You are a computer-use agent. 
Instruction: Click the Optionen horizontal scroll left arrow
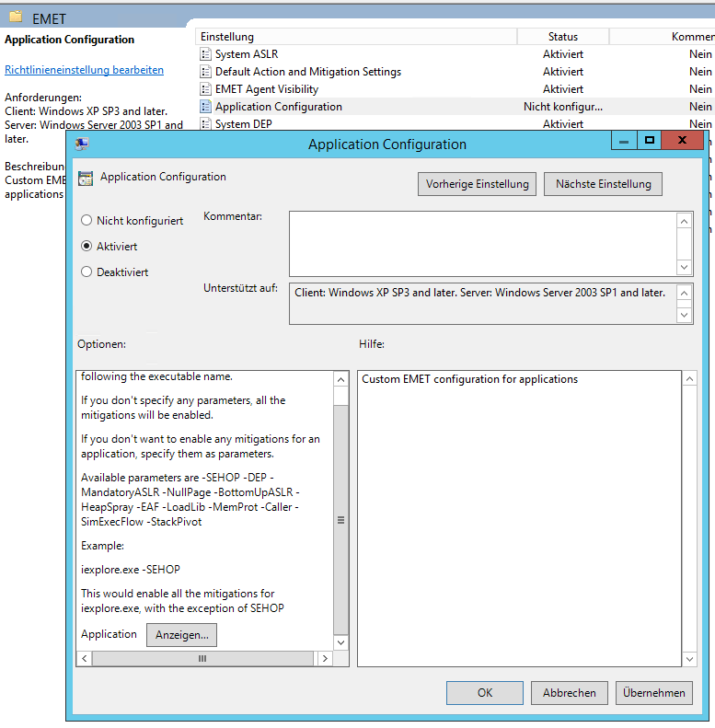point(85,658)
